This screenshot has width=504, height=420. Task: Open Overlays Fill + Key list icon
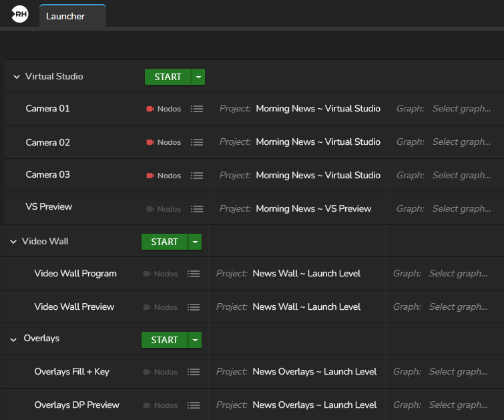194,372
